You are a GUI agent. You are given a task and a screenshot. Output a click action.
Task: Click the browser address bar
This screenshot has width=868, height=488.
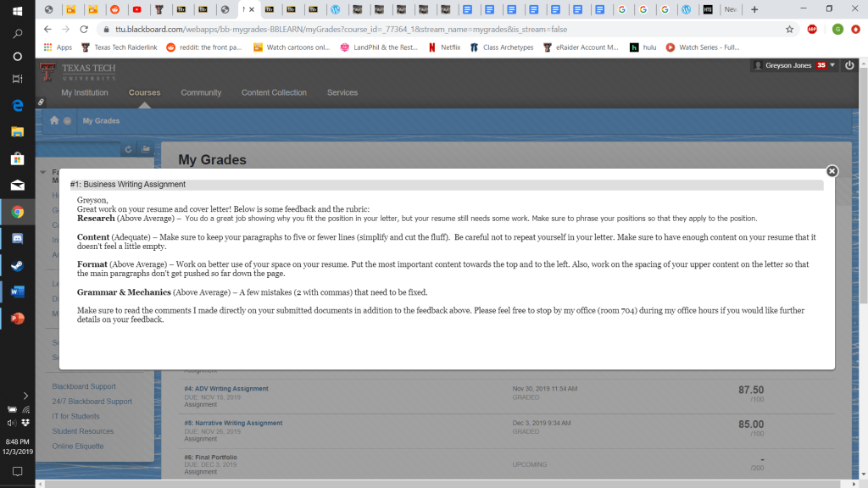[424, 29]
